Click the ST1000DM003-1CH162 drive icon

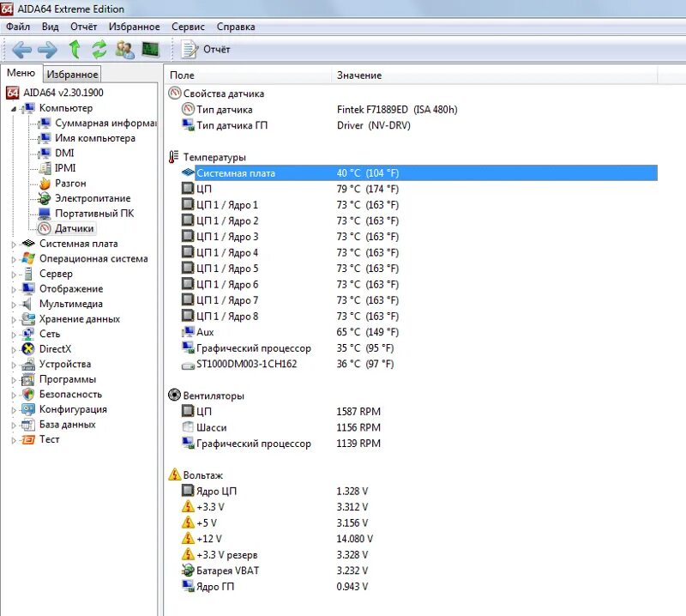(188, 365)
